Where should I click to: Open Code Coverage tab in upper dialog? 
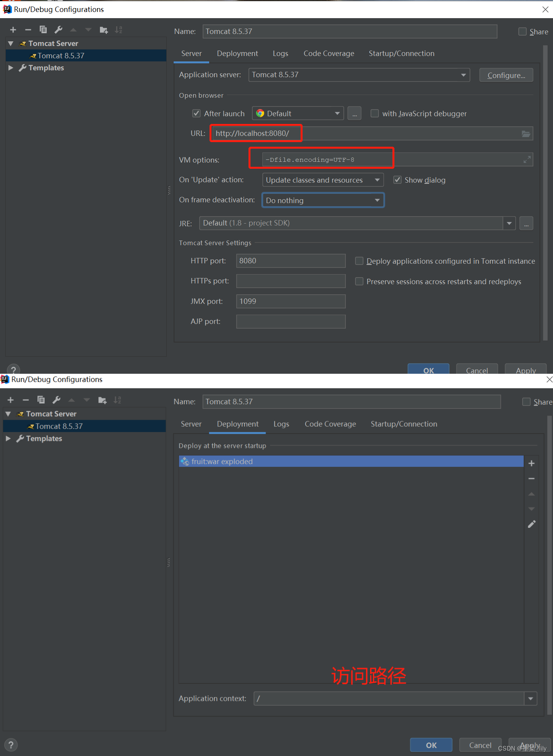point(329,53)
